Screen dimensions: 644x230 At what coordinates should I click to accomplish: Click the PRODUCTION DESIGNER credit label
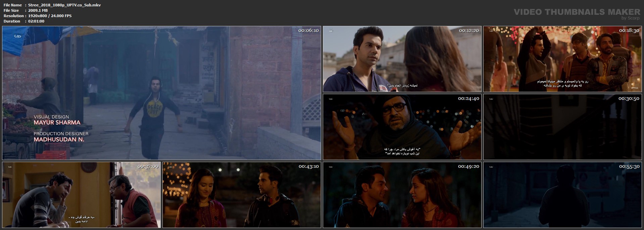(61, 133)
